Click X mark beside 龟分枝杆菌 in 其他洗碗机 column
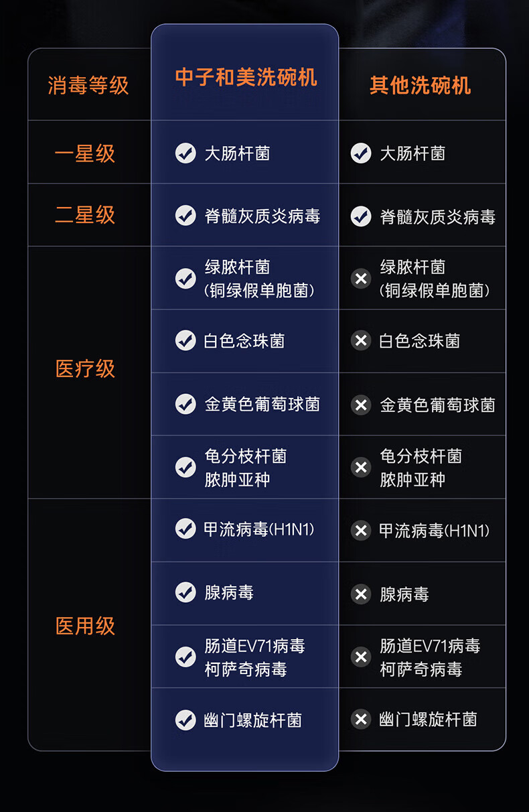This screenshot has height=812, width=529. click(x=361, y=467)
